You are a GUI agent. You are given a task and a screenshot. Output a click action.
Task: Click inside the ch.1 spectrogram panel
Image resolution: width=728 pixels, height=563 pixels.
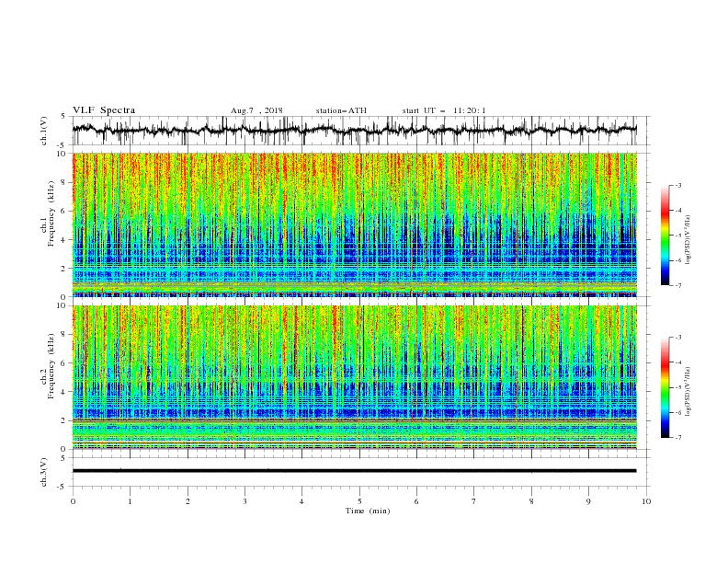(x=354, y=224)
